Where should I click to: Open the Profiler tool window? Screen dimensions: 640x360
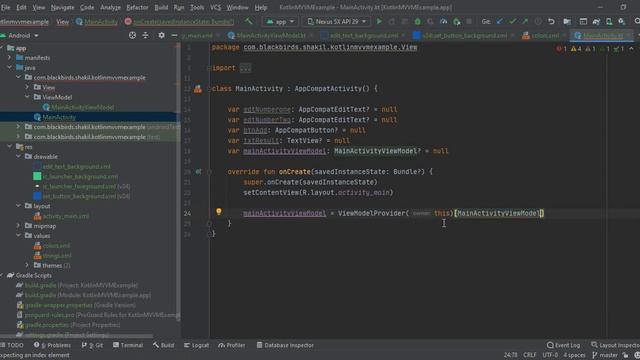click(x=231, y=345)
